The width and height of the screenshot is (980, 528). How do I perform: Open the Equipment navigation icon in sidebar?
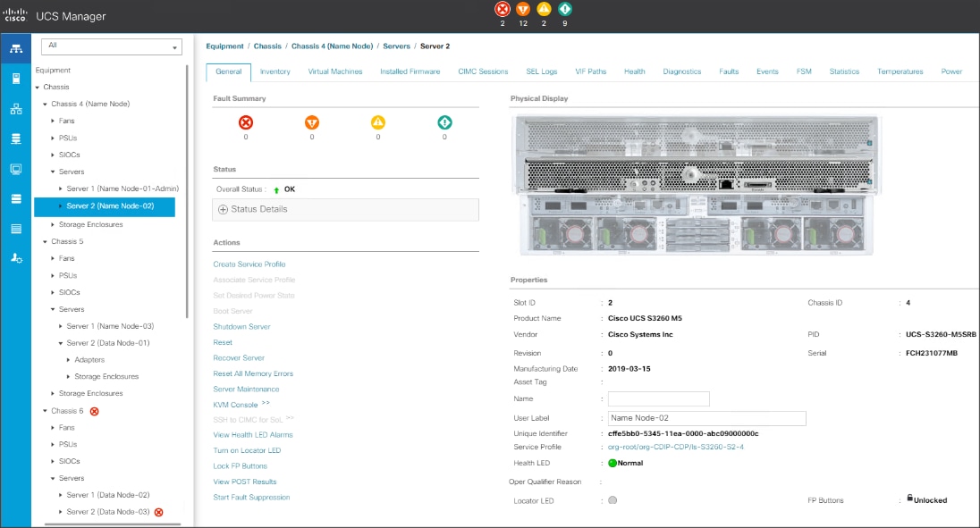click(16, 48)
